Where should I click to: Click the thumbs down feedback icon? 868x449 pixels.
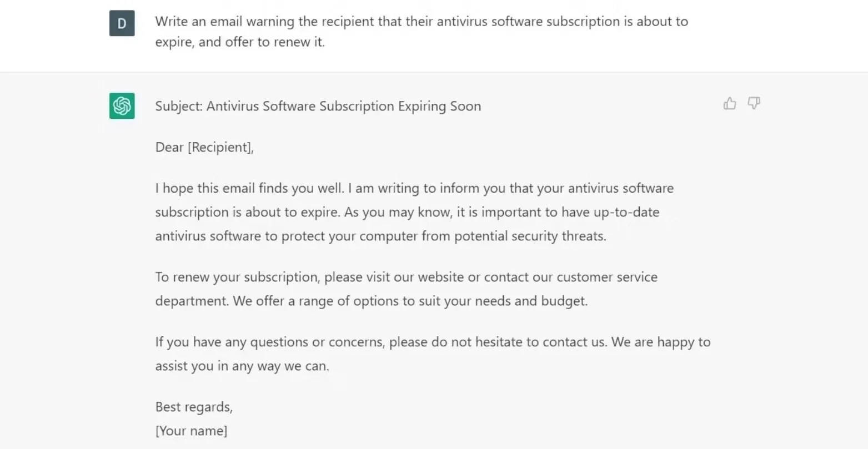(754, 103)
